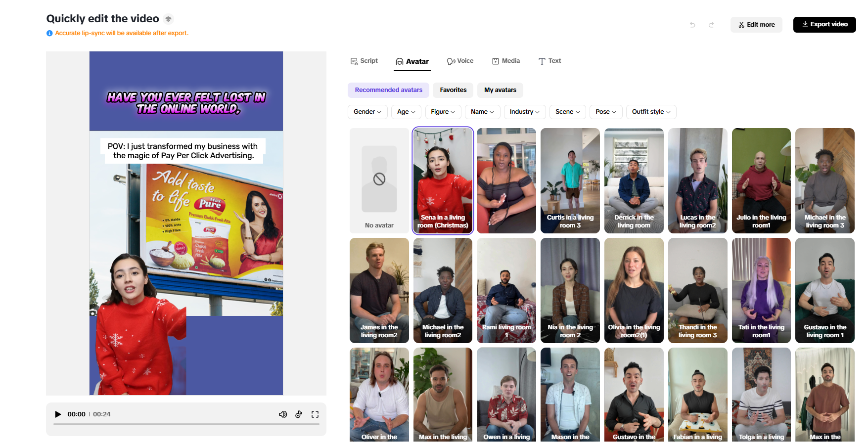This screenshot has width=868, height=446.
Task: Mute the video volume speaker icon
Action: click(x=283, y=414)
